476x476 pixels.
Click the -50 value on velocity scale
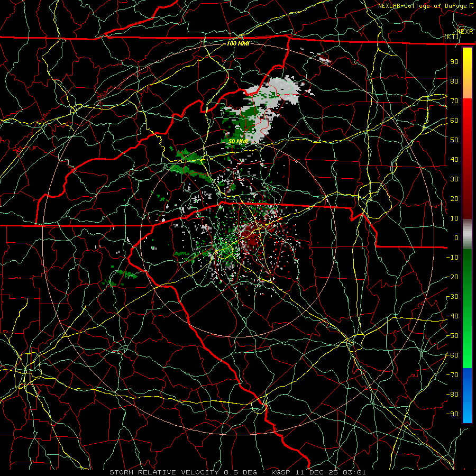tap(452, 336)
